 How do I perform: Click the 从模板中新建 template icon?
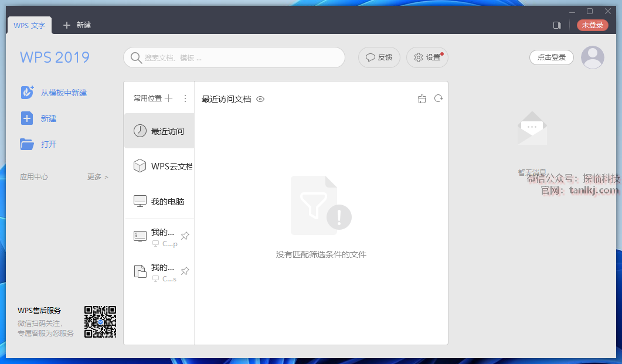coord(27,93)
